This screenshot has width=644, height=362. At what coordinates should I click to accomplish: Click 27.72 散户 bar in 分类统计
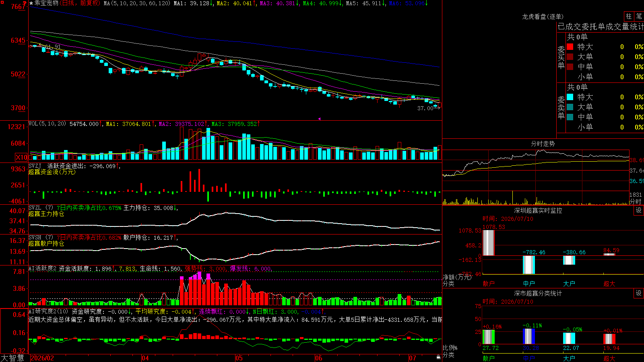point(489,337)
